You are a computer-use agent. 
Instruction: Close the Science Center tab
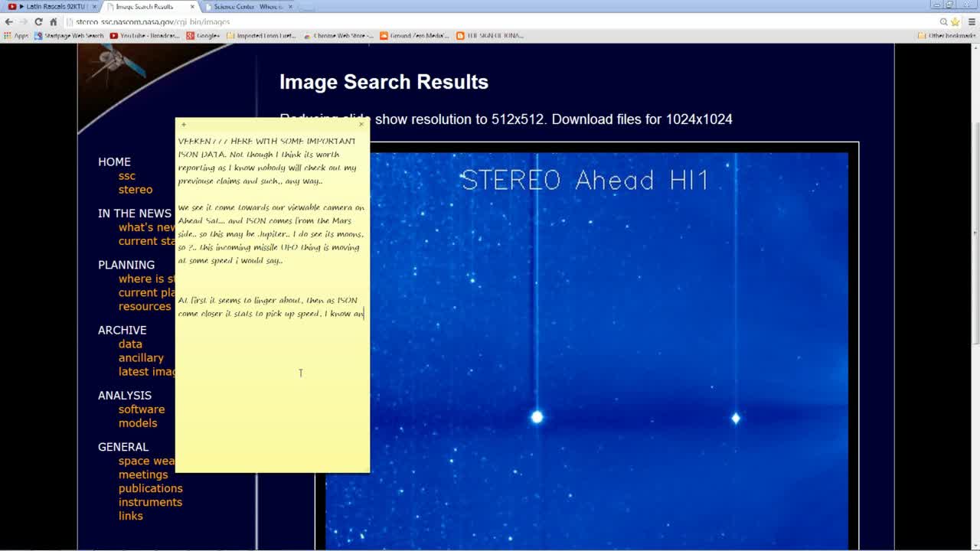tap(290, 7)
